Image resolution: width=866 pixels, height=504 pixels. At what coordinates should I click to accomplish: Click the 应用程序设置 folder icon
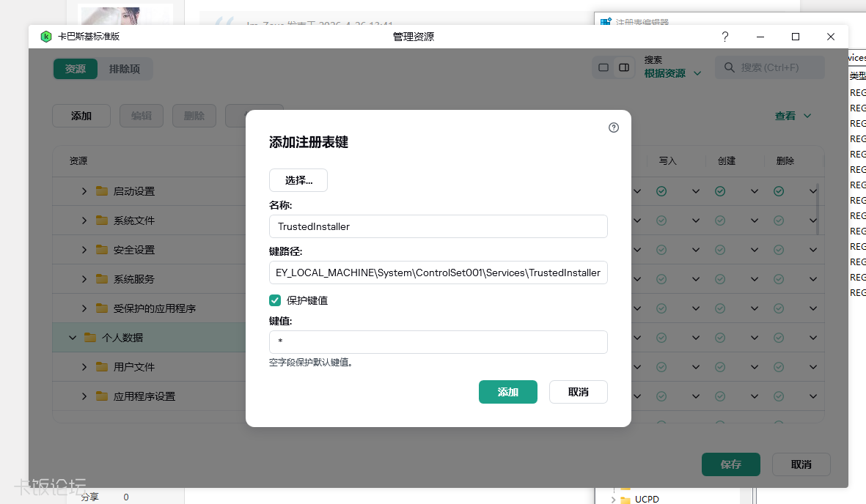102,396
